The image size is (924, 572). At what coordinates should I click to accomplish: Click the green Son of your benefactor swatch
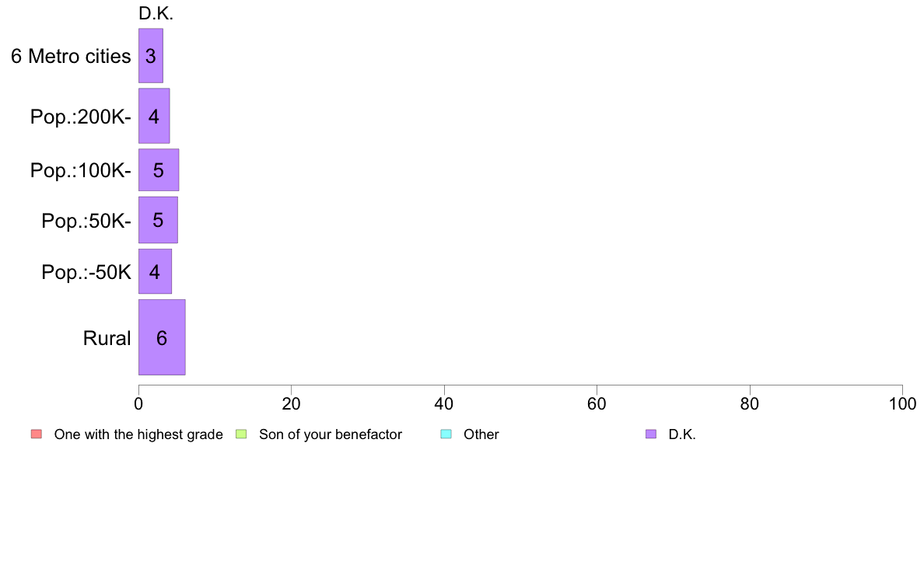pos(241,434)
